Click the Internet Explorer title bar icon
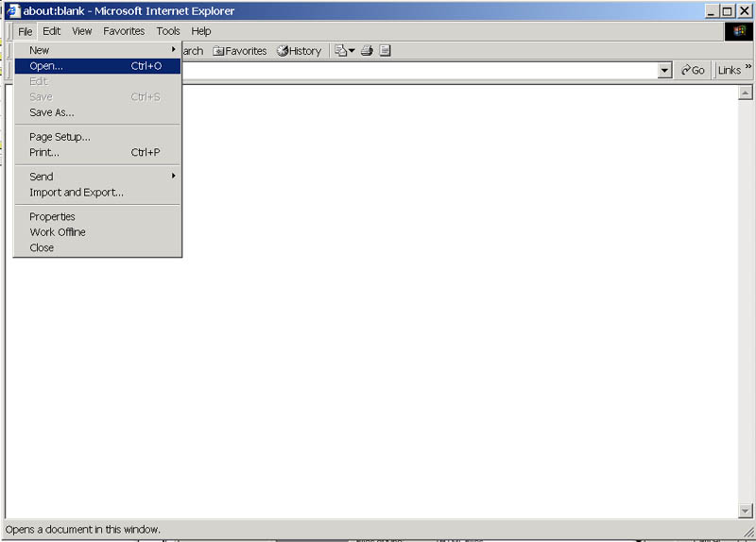 point(13,10)
